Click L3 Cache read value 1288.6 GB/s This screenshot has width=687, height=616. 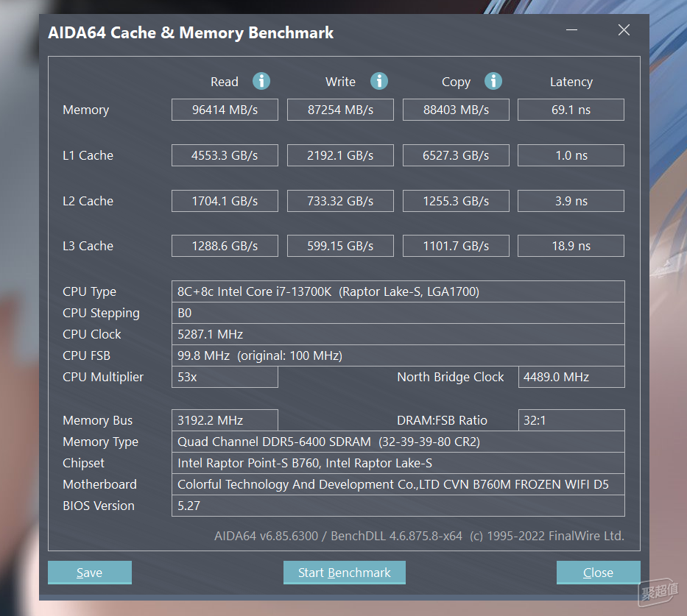225,246
